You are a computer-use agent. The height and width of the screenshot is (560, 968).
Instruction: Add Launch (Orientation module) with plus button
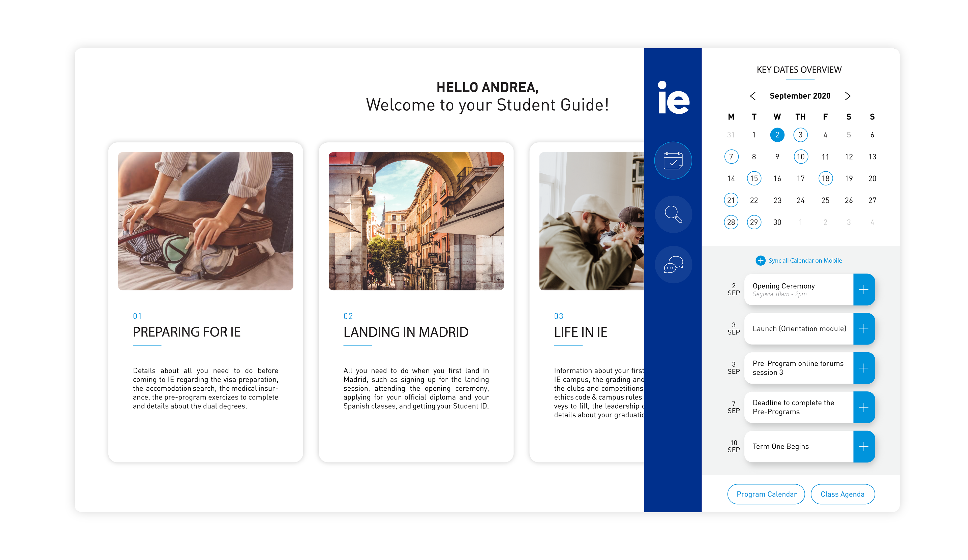pos(864,329)
